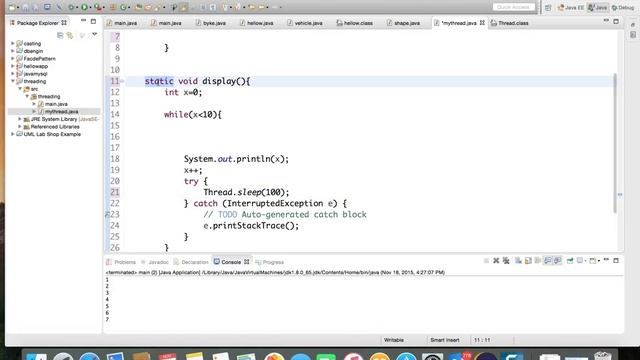640x360 pixels.
Task: Click the green Run button in toolbar
Action: pos(84,7)
